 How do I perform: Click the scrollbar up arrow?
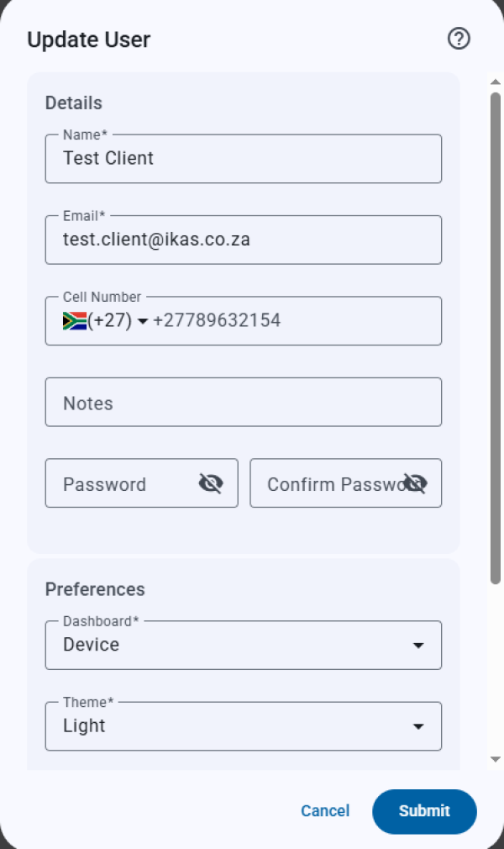point(496,82)
